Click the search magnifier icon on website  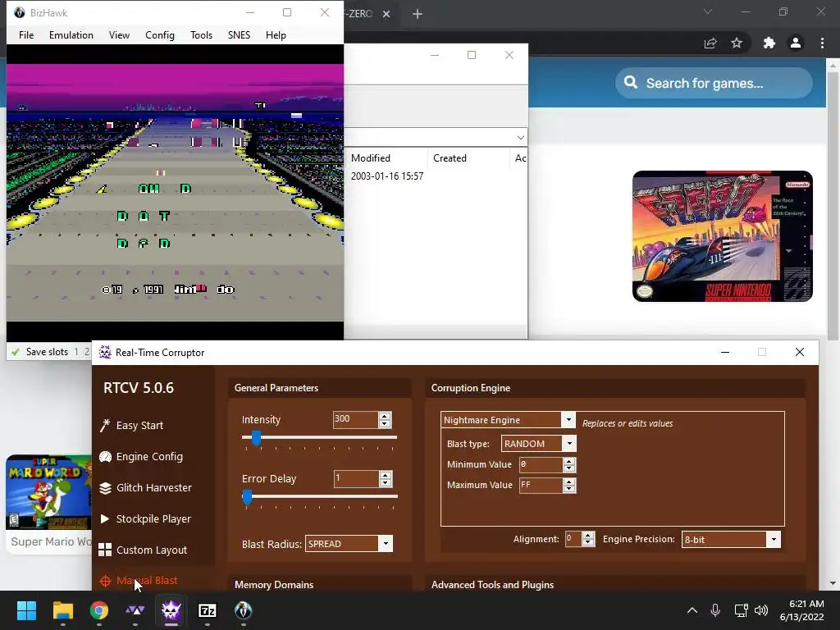pyautogui.click(x=631, y=83)
